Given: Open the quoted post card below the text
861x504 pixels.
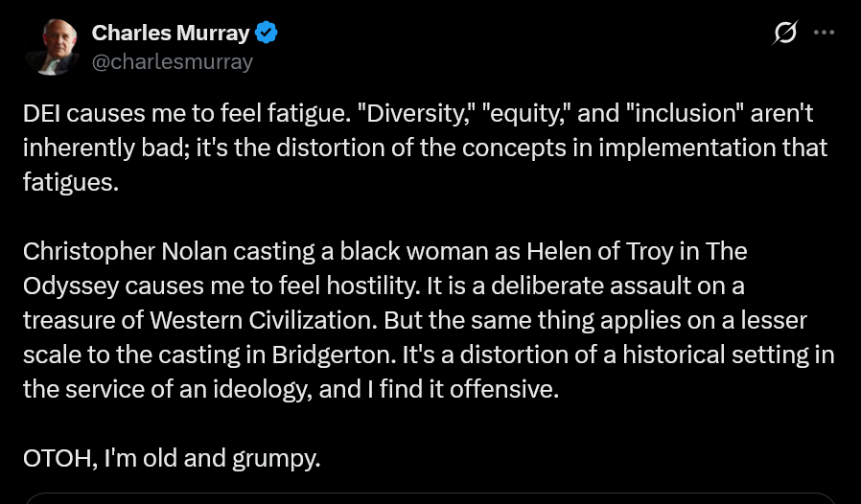Looking at the screenshot, I should 430,498.
